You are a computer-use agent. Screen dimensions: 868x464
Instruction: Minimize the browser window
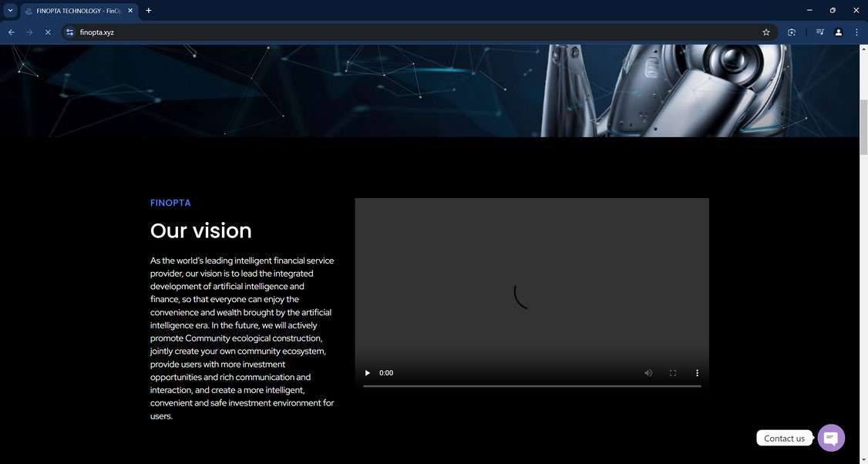pos(809,11)
